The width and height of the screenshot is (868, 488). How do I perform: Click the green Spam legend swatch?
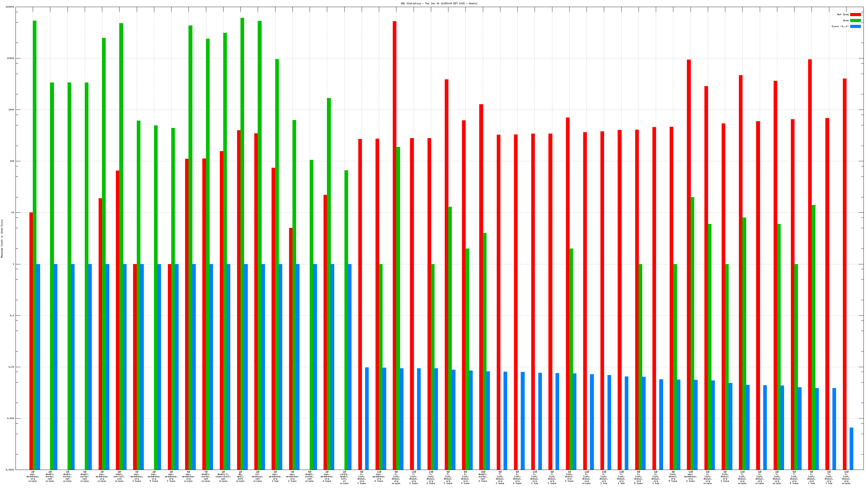pos(855,21)
